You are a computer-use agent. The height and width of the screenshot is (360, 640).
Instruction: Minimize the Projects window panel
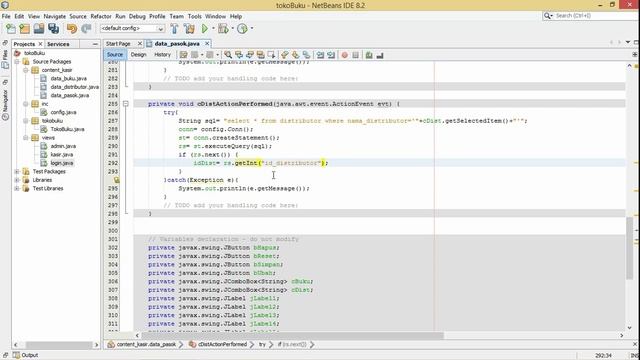(95, 44)
